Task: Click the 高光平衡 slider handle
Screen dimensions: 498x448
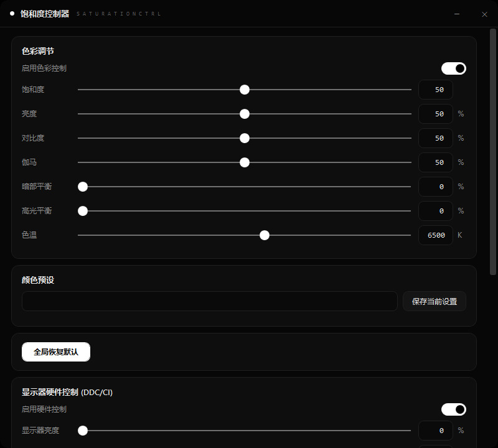Action: (x=83, y=211)
